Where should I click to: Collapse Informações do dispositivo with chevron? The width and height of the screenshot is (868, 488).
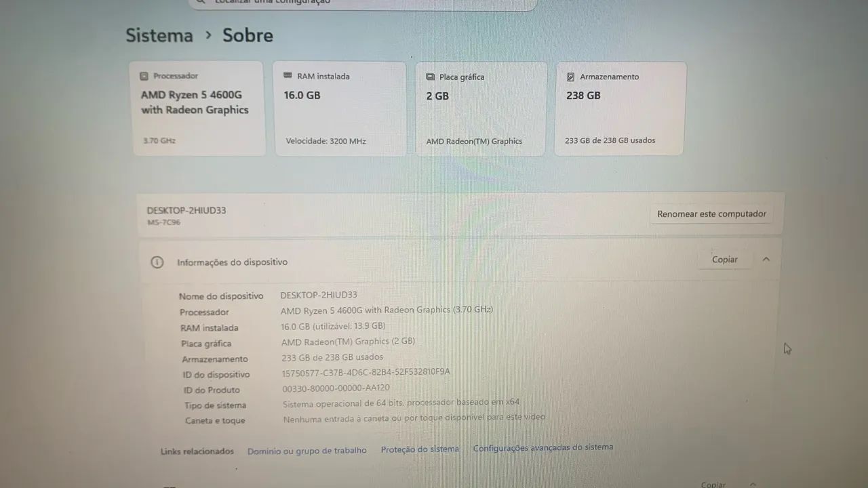(x=766, y=259)
